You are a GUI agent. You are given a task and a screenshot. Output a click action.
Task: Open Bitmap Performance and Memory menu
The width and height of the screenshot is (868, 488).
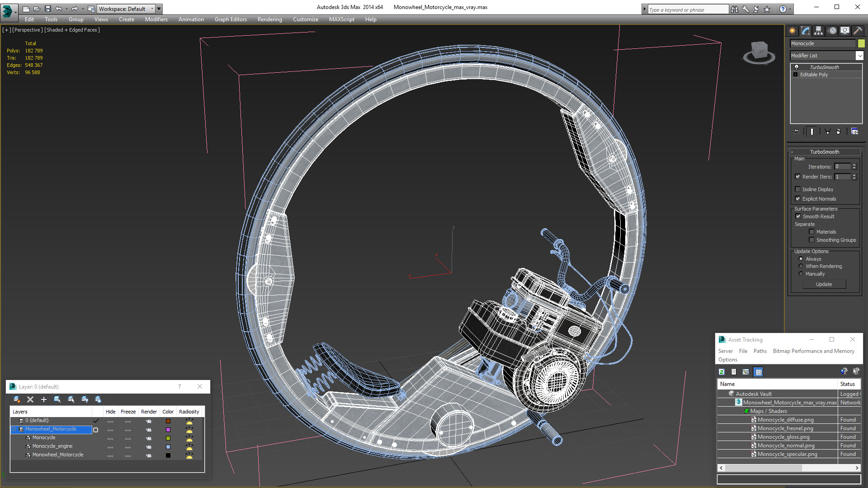click(x=814, y=351)
